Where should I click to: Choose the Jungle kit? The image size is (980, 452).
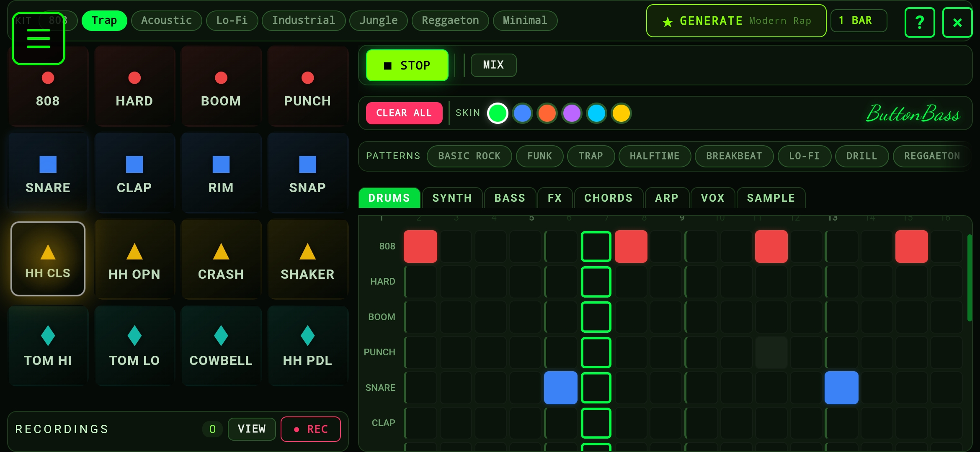tap(379, 21)
